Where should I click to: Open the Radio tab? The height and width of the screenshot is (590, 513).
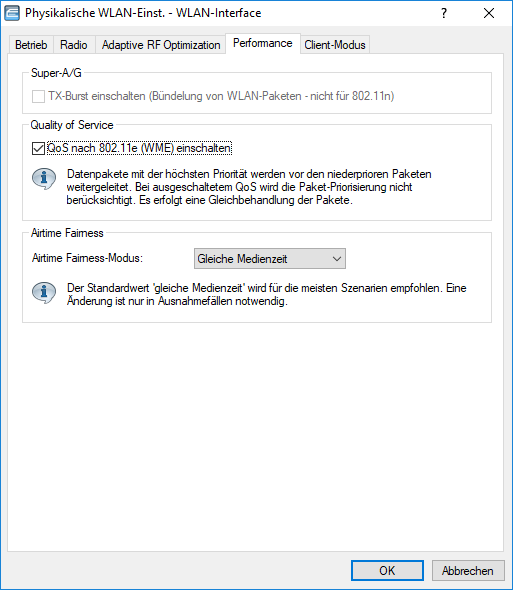coord(74,45)
